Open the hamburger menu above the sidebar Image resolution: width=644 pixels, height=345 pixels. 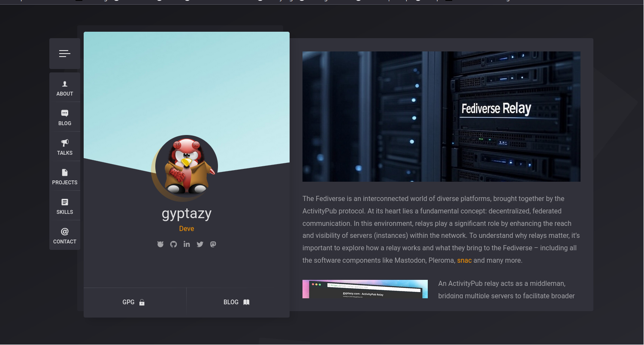(x=65, y=54)
